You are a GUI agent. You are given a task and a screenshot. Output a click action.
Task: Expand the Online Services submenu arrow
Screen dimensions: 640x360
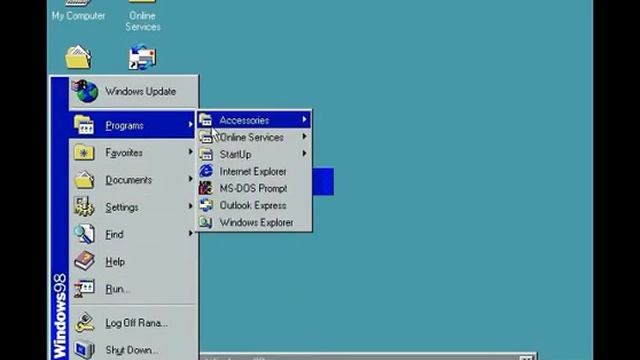pos(304,137)
